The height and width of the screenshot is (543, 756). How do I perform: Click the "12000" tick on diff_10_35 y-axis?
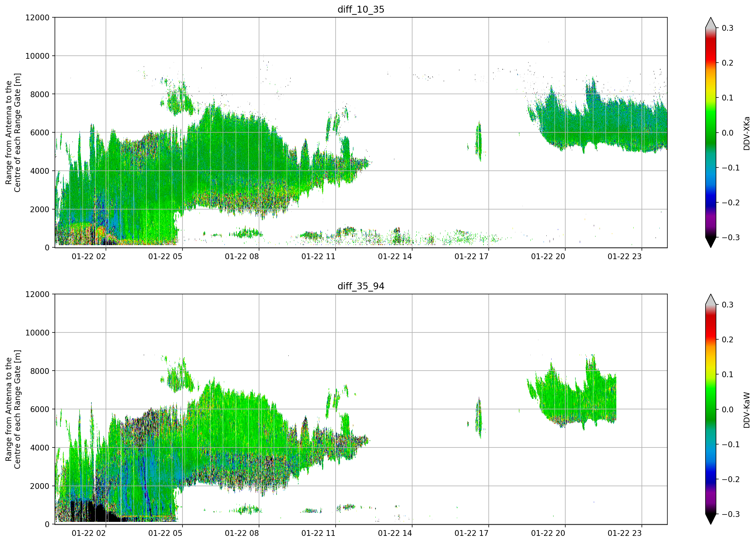pyautogui.click(x=37, y=17)
